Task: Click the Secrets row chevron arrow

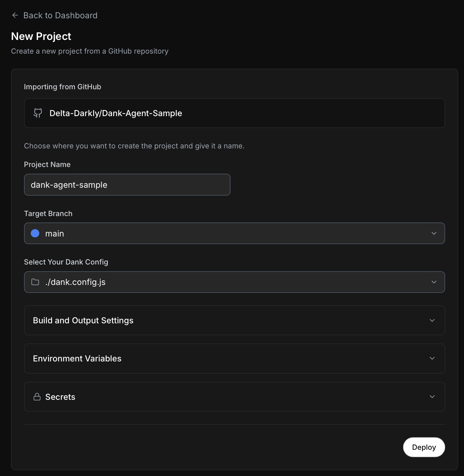Action: coord(432,397)
